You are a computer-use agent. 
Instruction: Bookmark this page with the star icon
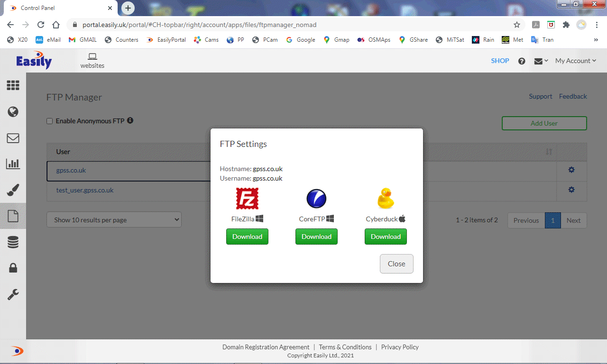click(517, 25)
